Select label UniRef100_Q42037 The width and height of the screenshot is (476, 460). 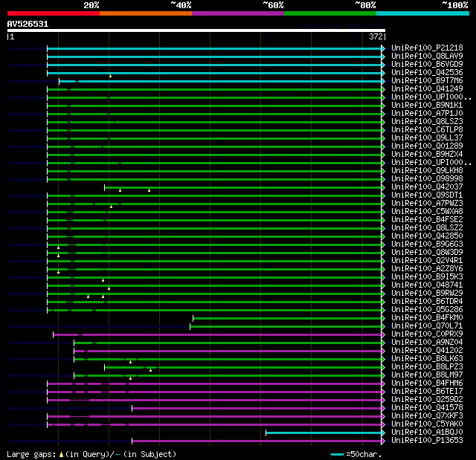(427, 187)
